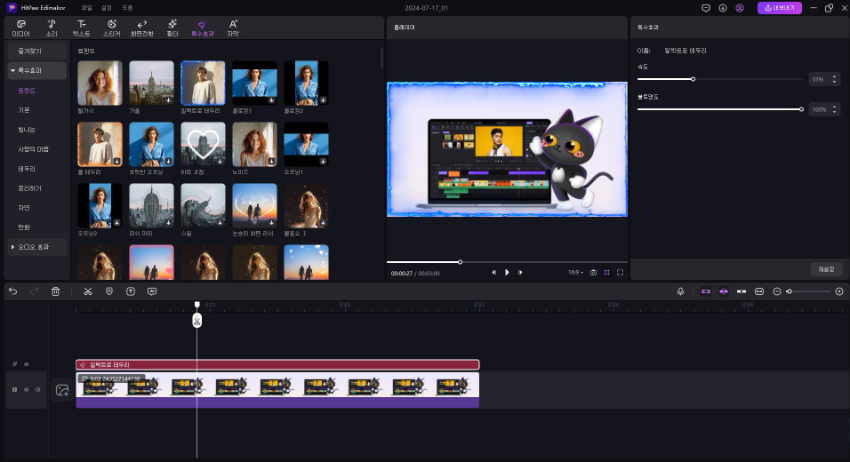Take a snapshot with the player camera icon
Viewport: 850px width, 462px height.
[593, 272]
